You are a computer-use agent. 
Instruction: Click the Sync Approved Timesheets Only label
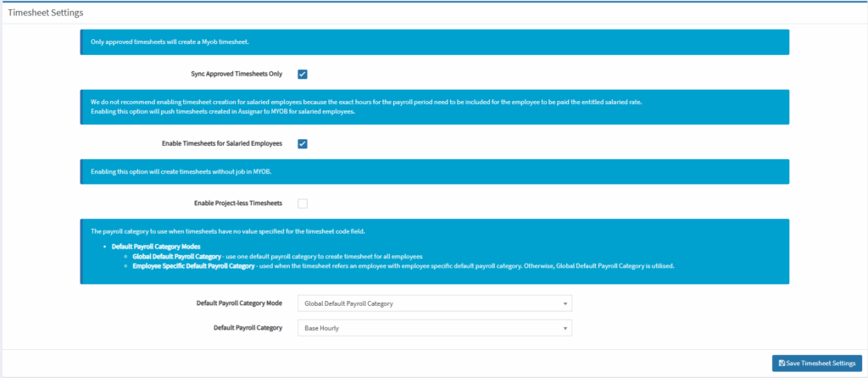pos(237,74)
